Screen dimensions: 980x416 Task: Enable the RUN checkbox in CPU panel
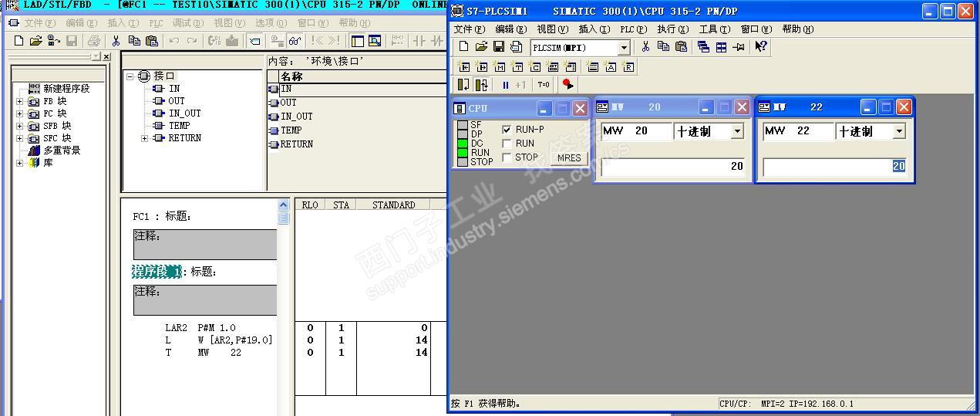(507, 144)
